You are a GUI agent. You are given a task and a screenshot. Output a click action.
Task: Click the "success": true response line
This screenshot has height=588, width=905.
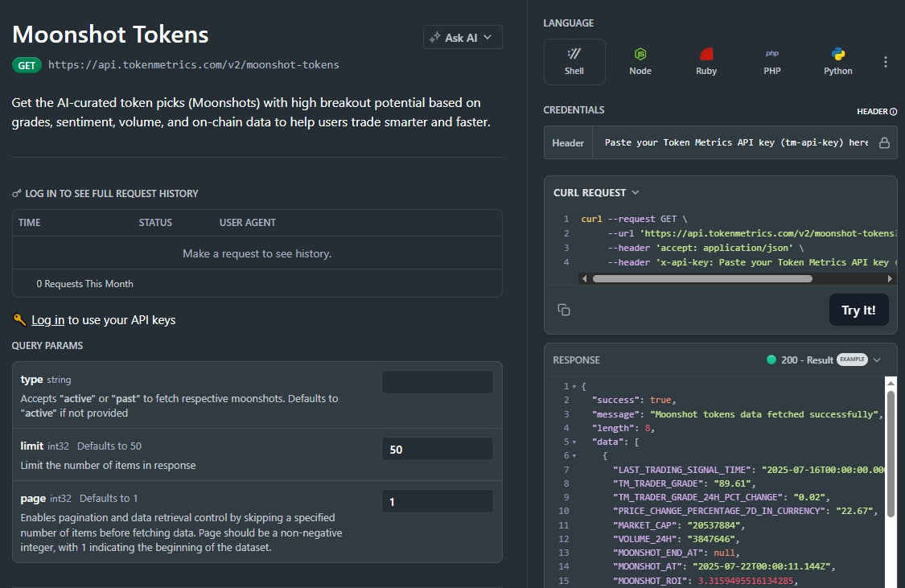click(634, 400)
